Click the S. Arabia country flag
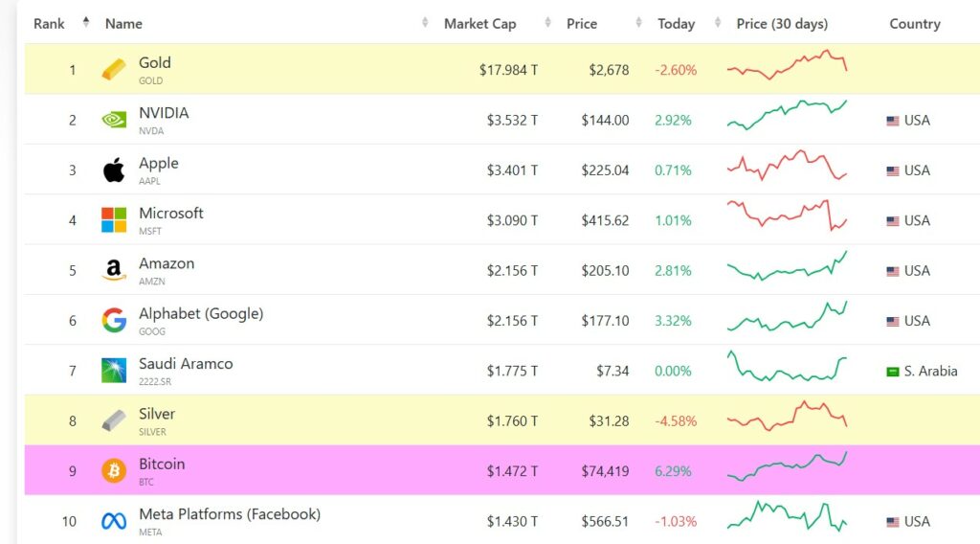 click(893, 372)
